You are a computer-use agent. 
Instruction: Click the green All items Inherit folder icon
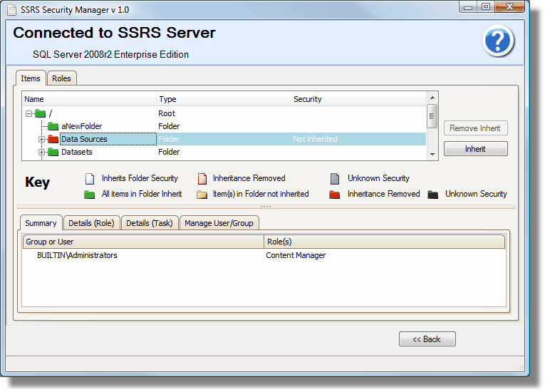tap(89, 195)
